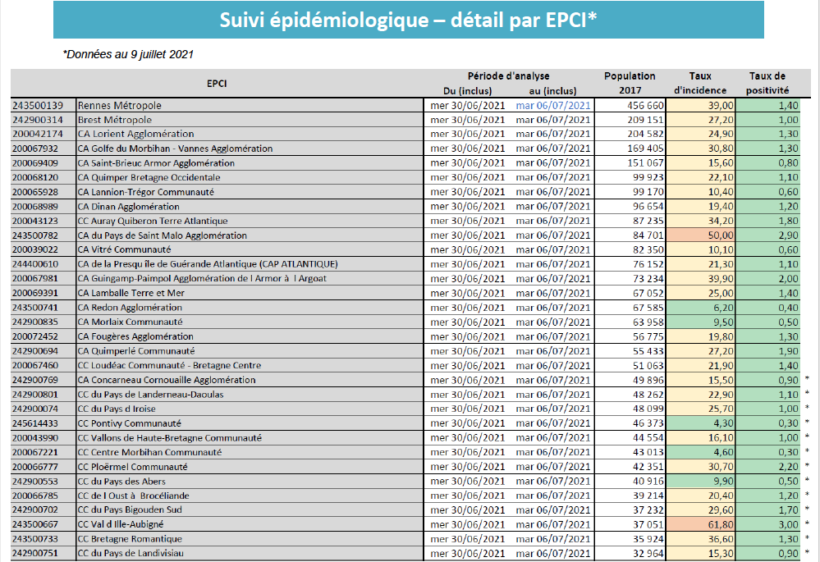The image size is (820, 562).
Task: Click the 'Données au 9 juillet 2021' note
Action: pyautogui.click(x=128, y=53)
